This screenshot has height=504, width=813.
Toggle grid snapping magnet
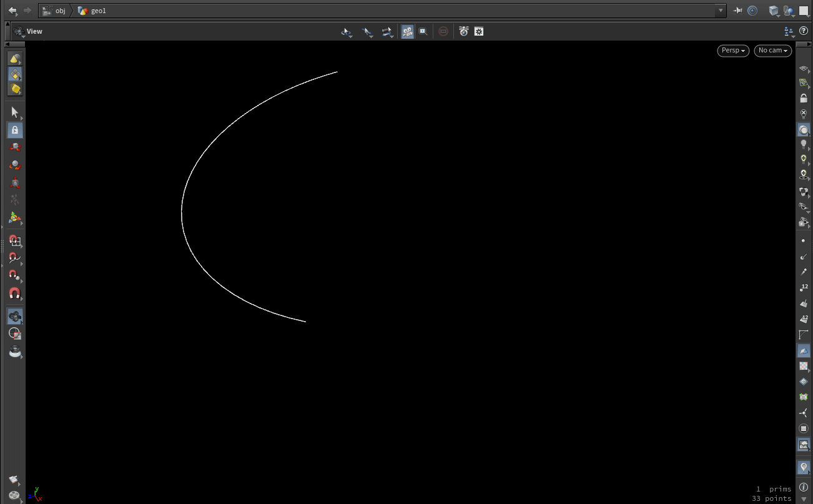coord(16,241)
